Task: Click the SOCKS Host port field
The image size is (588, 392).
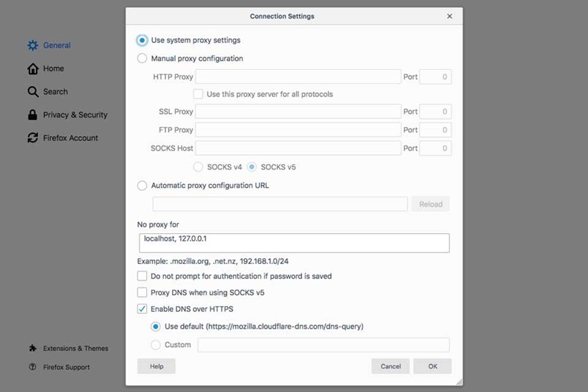Action: 435,148
